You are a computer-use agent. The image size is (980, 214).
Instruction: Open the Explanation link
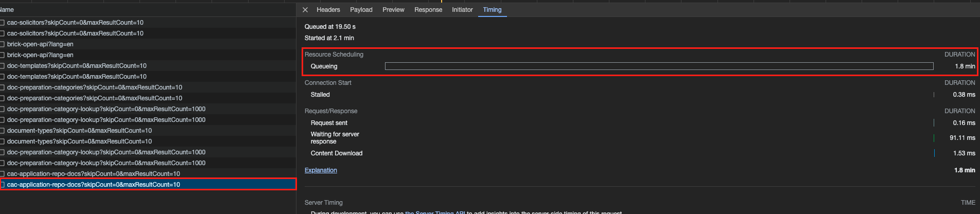pos(321,170)
